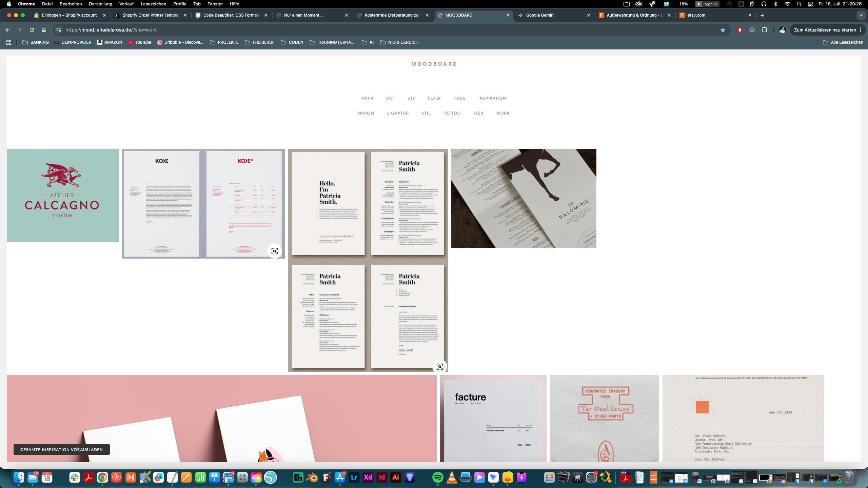Open the NICHFUERDICH bookmarks folder

[399, 42]
